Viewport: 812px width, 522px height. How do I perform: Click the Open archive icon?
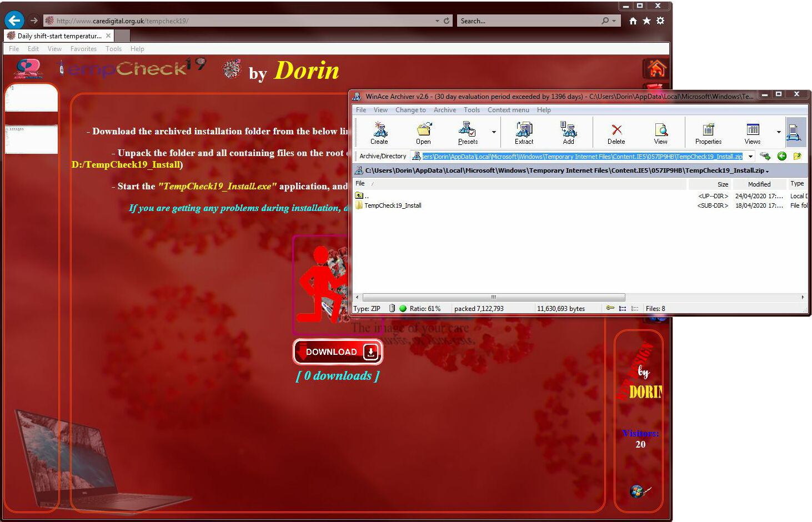point(423,133)
